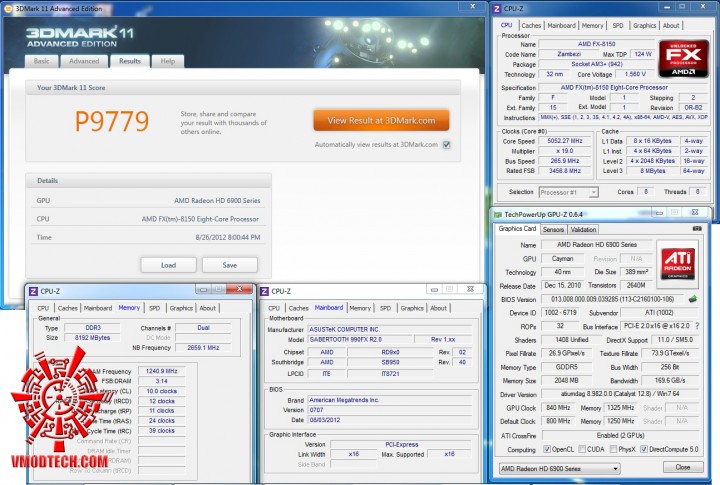
Task: Click the GPU Clock value 840 MHz
Action: point(558,408)
